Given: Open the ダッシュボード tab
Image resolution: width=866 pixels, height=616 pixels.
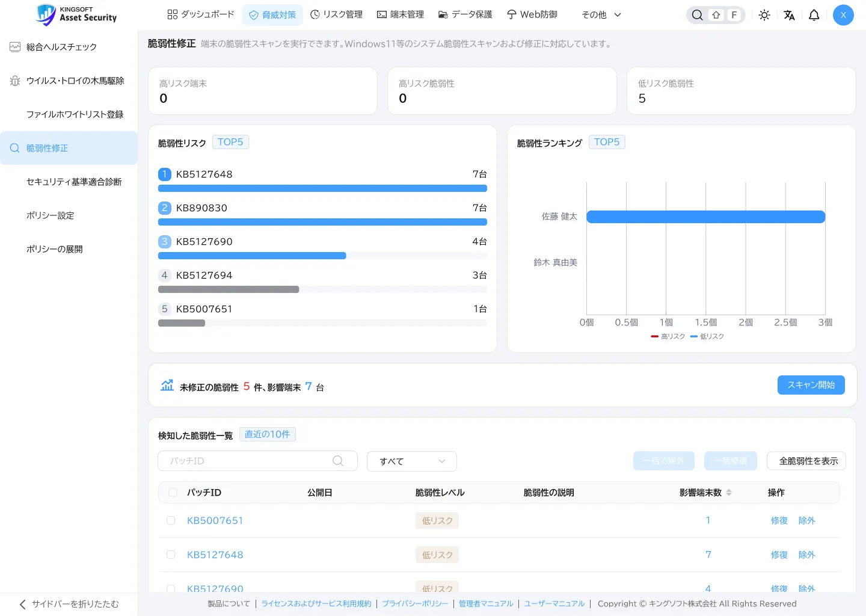Looking at the screenshot, I should point(201,14).
